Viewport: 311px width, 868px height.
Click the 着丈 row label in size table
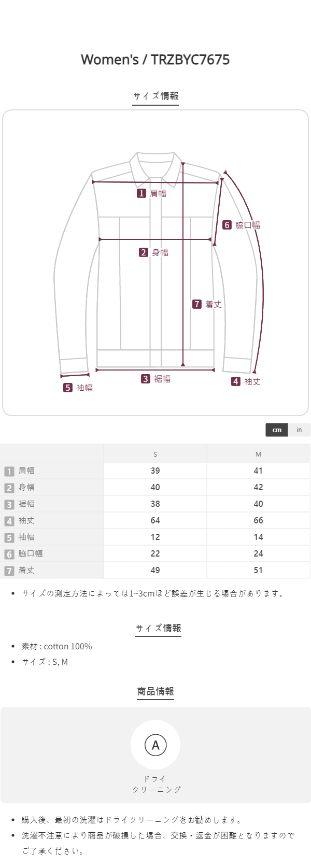coord(26,571)
